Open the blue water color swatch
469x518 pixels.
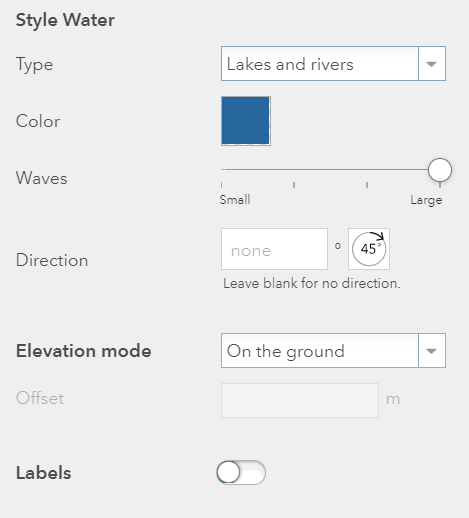pyautogui.click(x=246, y=121)
